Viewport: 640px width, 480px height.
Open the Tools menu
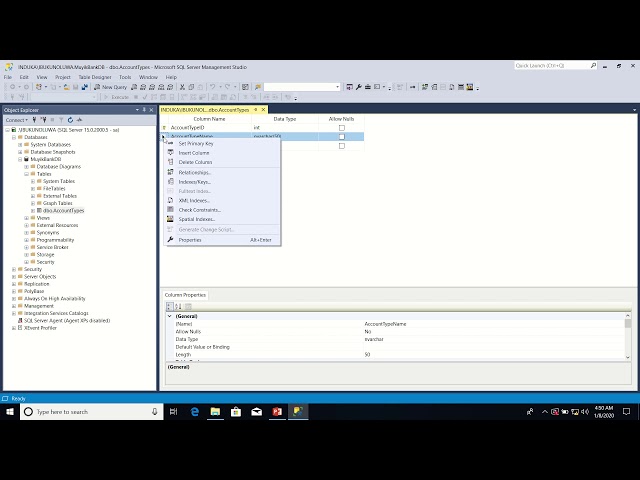pyautogui.click(x=125, y=77)
